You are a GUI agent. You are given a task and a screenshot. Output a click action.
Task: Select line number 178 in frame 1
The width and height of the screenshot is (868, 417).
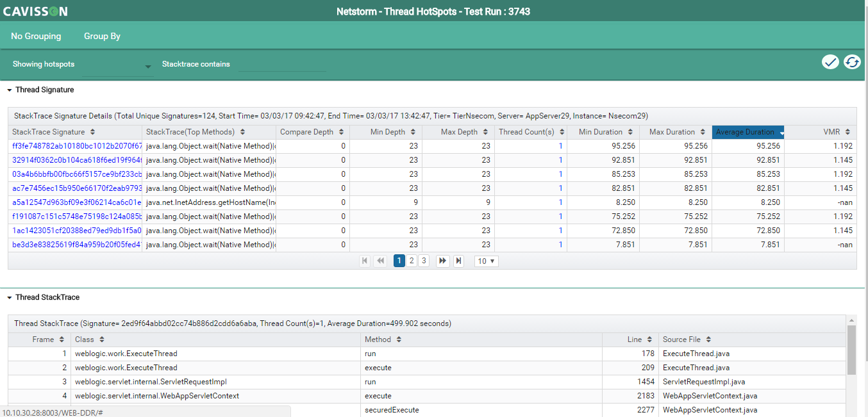pos(630,354)
